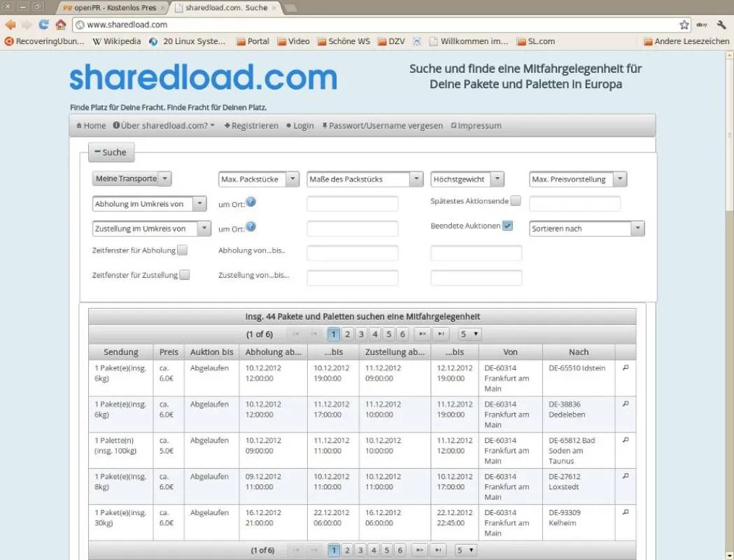
Task: Click the ebay extension icon
Action: (x=702, y=24)
